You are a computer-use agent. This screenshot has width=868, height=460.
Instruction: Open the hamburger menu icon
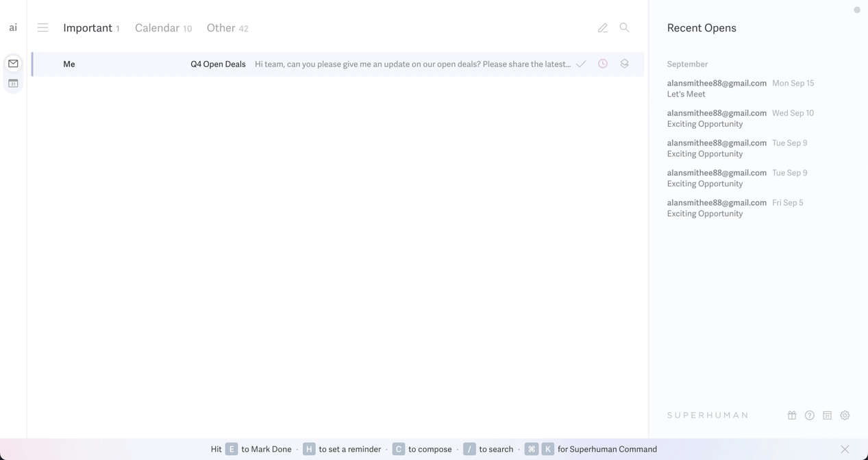(42, 28)
